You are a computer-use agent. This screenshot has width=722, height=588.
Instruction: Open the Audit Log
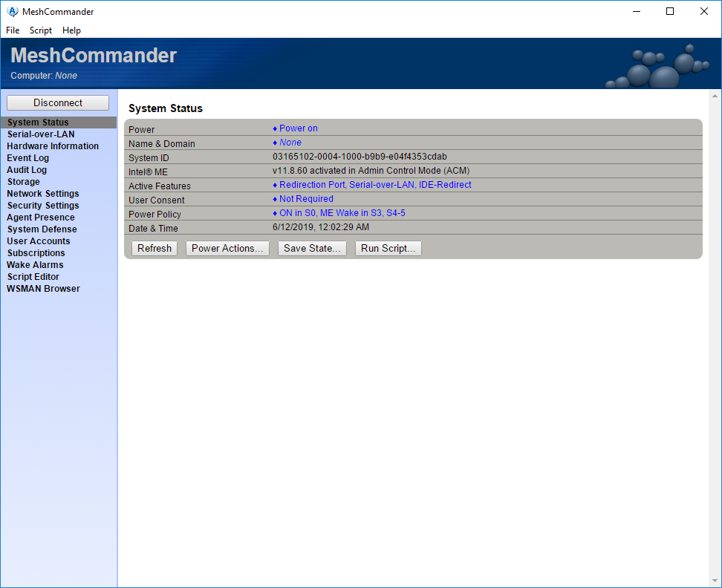pos(27,170)
